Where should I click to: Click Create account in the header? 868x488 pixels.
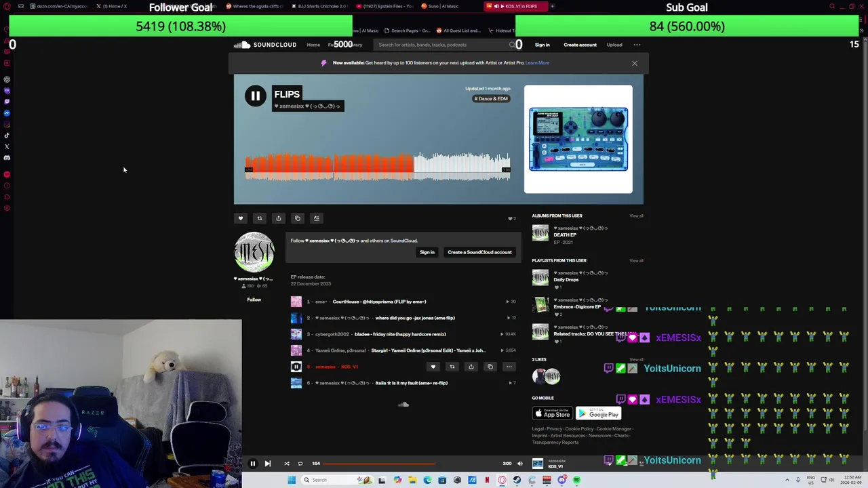580,45
